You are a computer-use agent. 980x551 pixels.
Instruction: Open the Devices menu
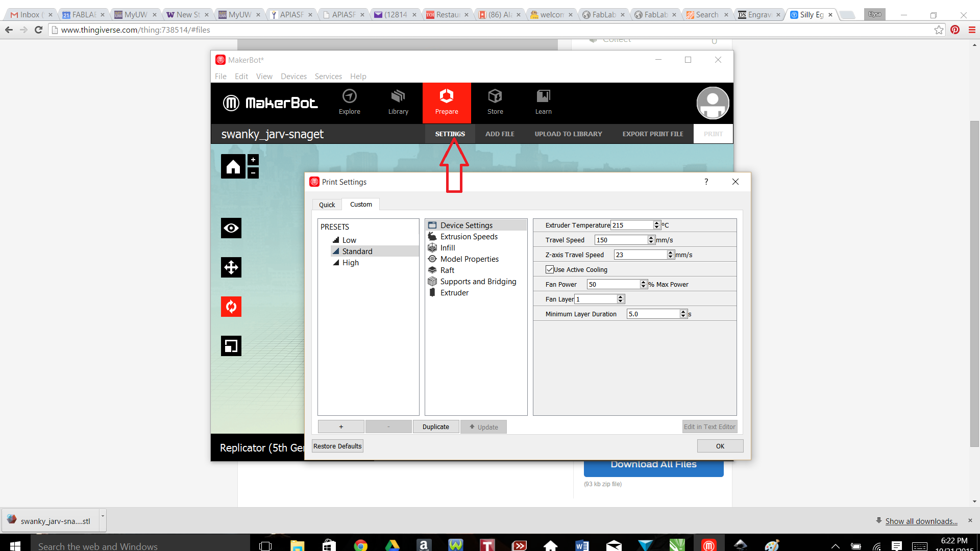[x=293, y=76]
